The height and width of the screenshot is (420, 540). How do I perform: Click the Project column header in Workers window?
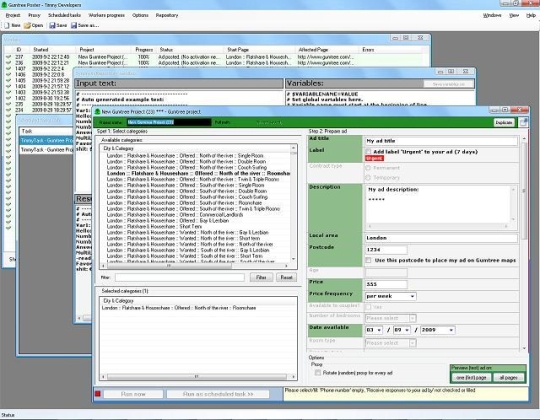click(x=103, y=50)
